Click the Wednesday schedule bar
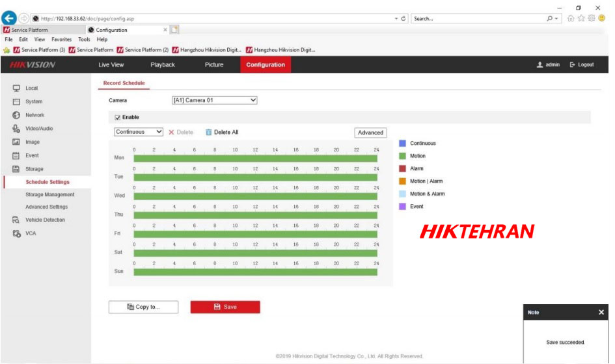Viewport: 615px width, 364px height. coord(255,196)
